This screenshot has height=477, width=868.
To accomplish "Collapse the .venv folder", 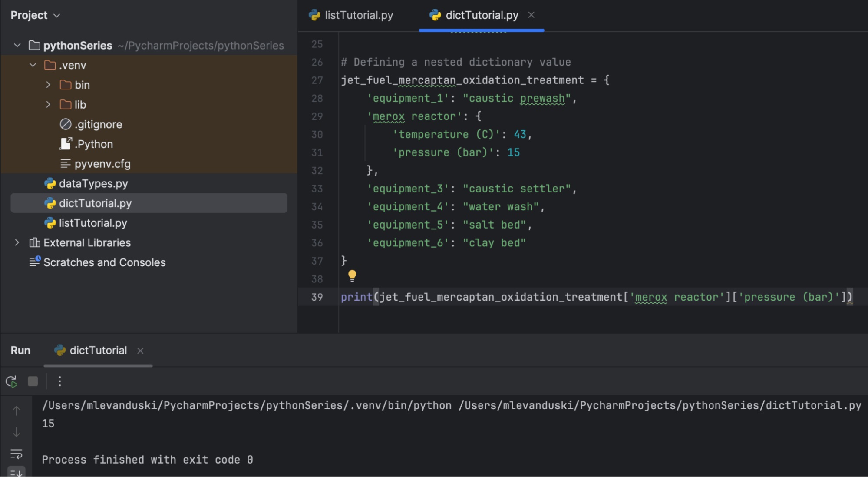I will click(33, 65).
